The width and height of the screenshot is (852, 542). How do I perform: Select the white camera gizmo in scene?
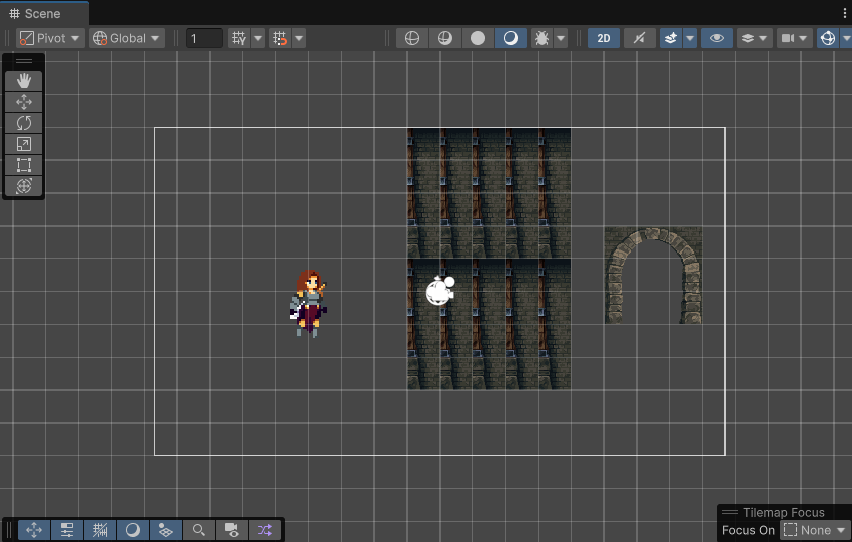440,290
